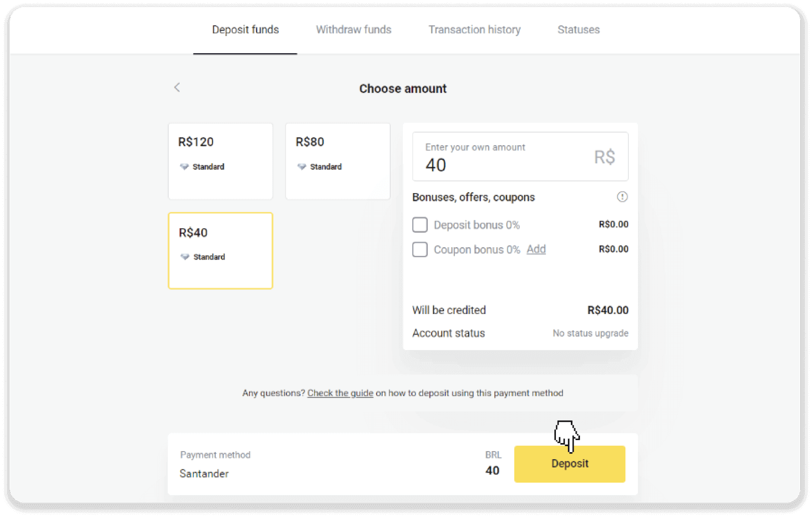The height and width of the screenshot is (517, 812).
Task: Switch to the Statuses tab
Action: pos(578,29)
